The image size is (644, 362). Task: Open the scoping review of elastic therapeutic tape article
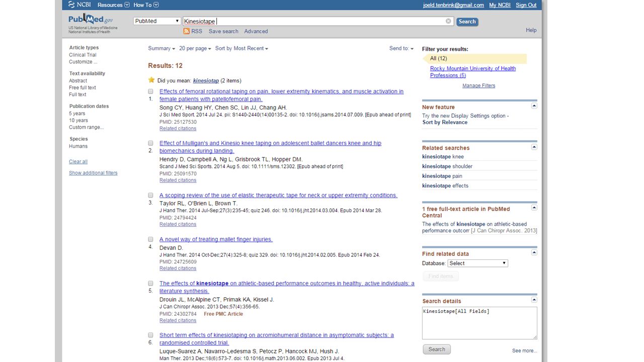coord(278,195)
